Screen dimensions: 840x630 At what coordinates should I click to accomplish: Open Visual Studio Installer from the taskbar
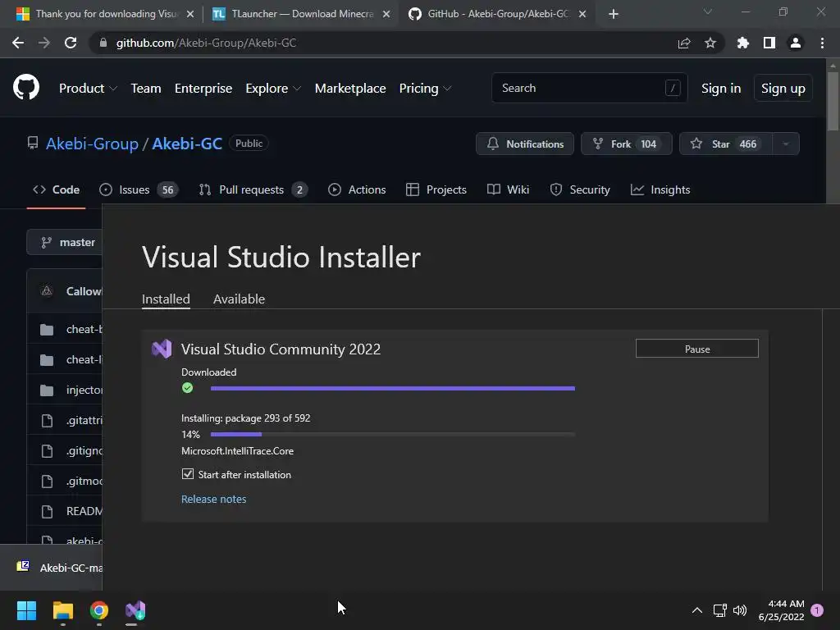coord(135,610)
